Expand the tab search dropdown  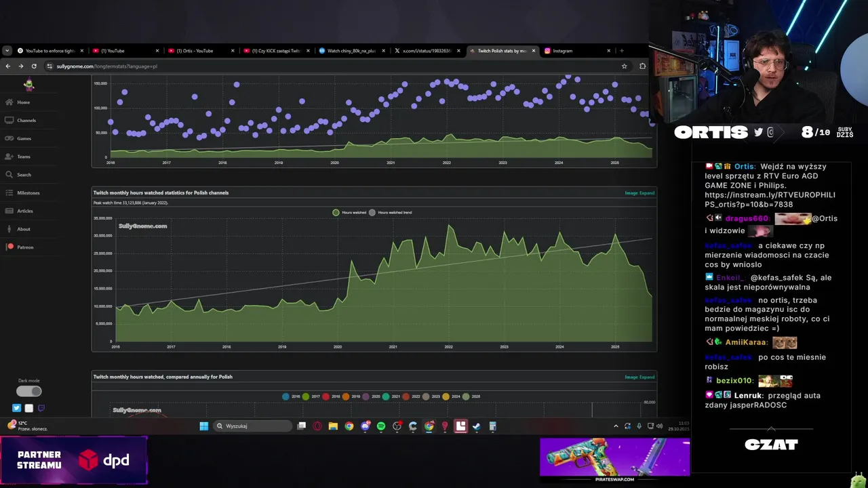[7, 51]
